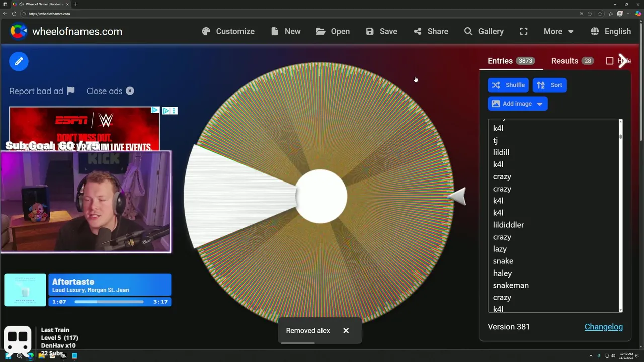Click the browser zoom icon in address bar
644x362 pixels.
click(x=581, y=14)
